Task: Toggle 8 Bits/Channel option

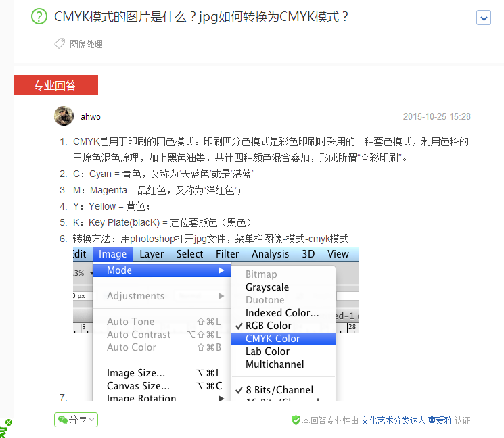Action: [283, 390]
